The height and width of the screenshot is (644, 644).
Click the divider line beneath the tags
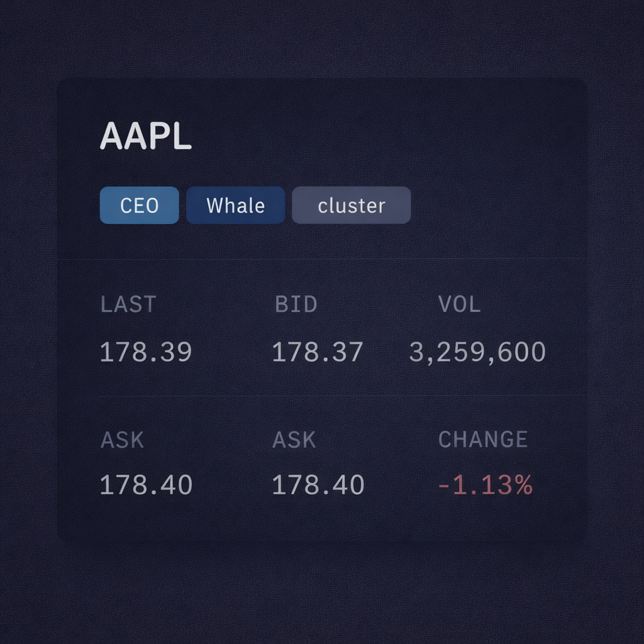321,258
